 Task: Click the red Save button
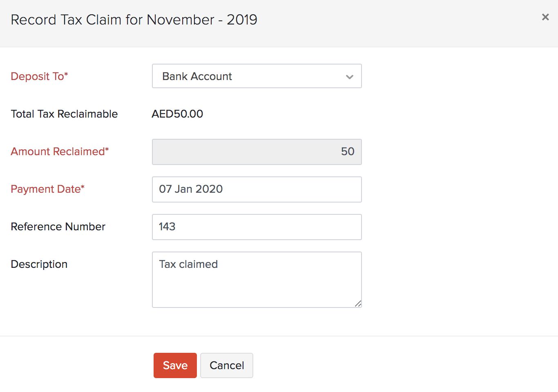tap(175, 365)
